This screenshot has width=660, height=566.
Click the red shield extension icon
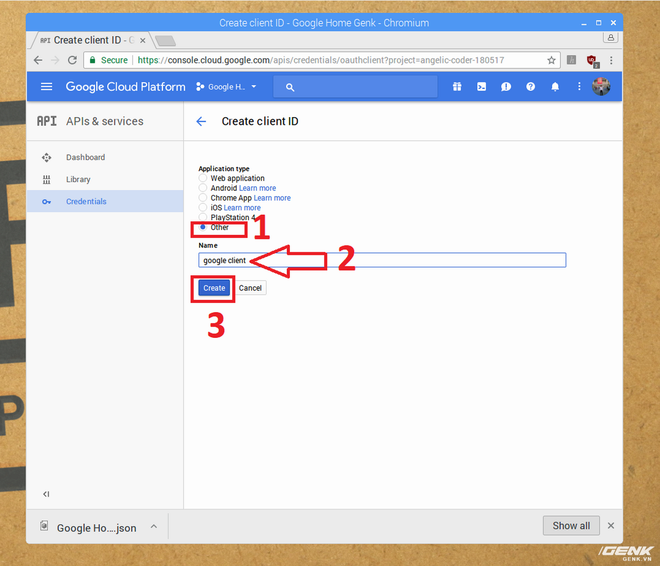[592, 61]
